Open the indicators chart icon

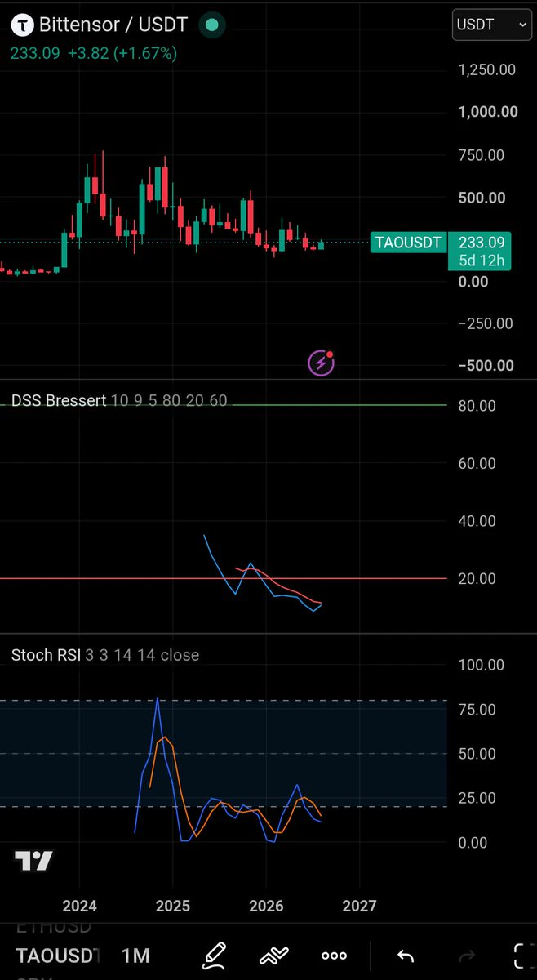(x=275, y=955)
